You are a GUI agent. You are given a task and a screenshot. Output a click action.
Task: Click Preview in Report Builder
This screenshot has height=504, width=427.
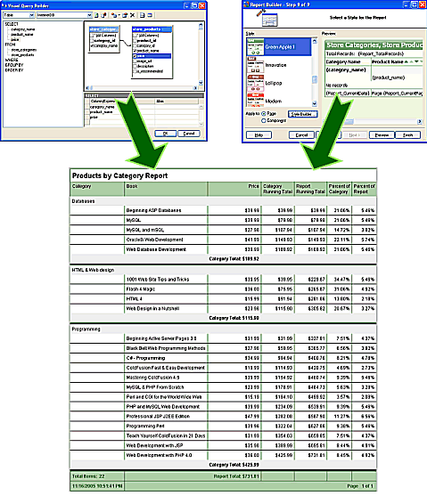tap(382, 135)
